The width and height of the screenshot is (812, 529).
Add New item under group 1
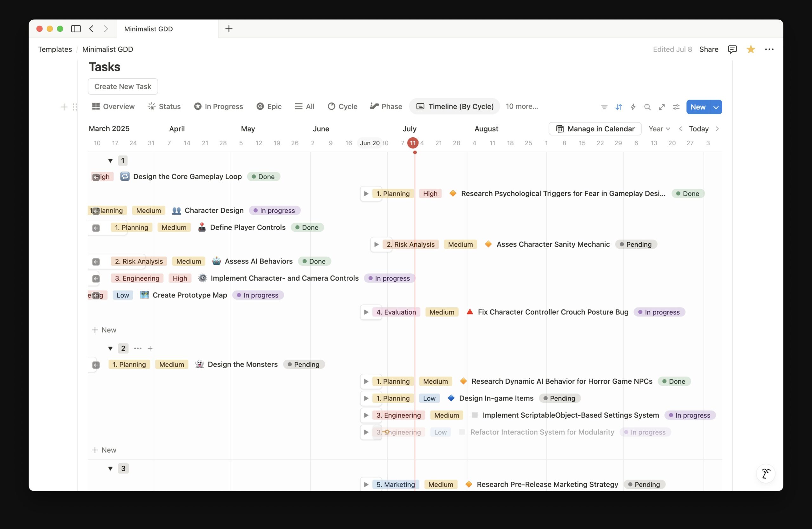(104, 330)
